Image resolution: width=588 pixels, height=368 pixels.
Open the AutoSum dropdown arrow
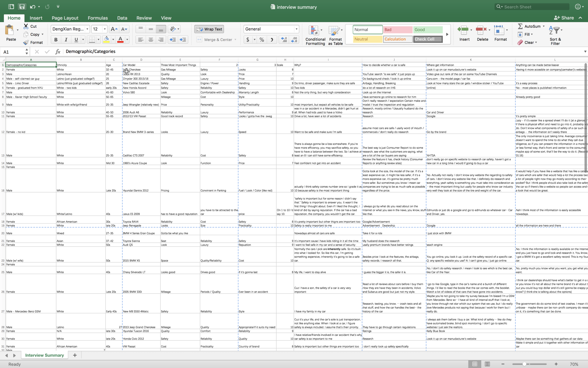click(x=544, y=26)
